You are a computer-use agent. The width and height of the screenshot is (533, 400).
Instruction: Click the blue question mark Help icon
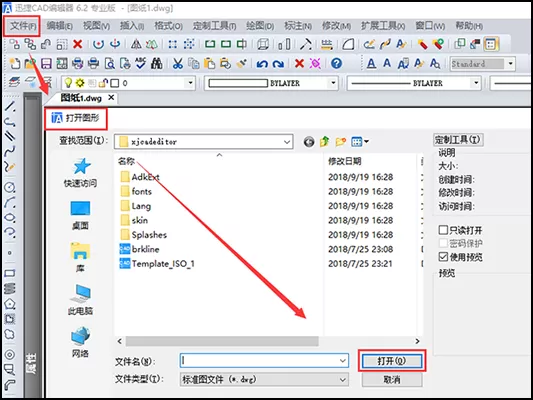coord(337,64)
